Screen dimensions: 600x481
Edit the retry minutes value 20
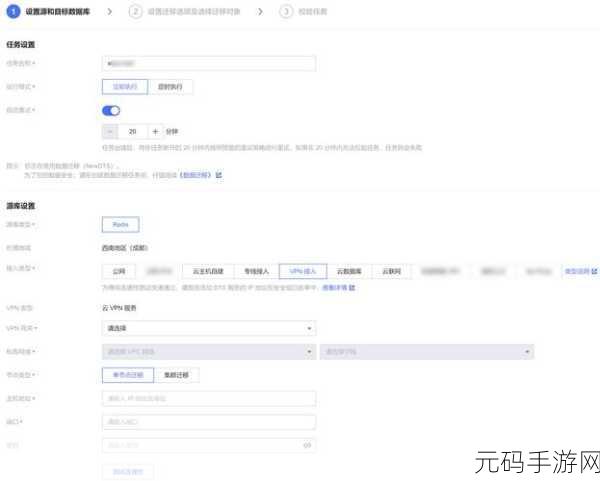(133, 132)
